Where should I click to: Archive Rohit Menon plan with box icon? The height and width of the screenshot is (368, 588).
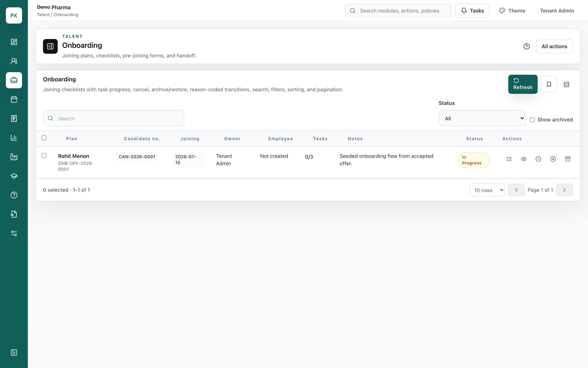tap(568, 159)
